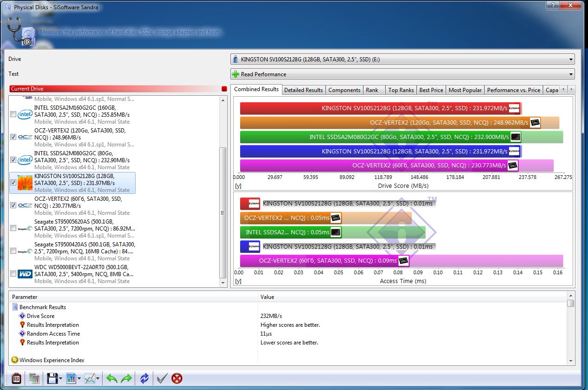Uncheck the INTEL SSDSA2M080G2GC 80Go checkbox

click(13, 160)
